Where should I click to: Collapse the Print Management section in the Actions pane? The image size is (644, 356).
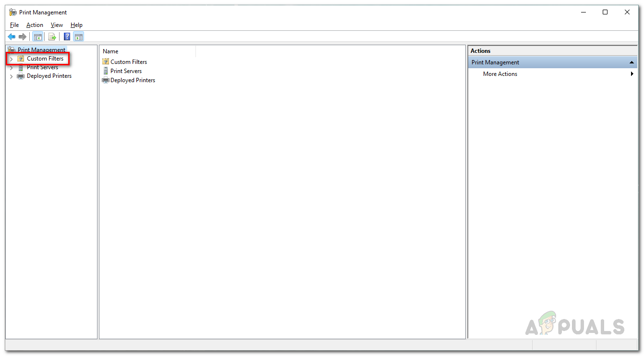point(632,62)
